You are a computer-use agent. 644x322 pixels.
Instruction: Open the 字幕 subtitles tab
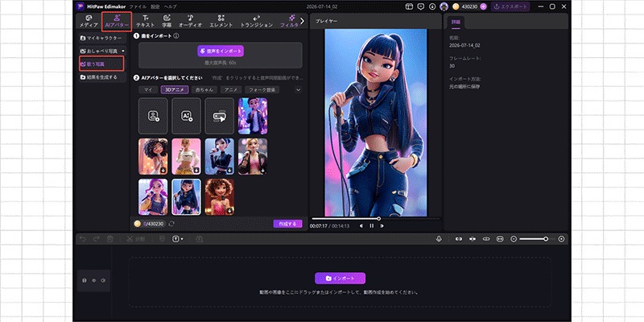(x=167, y=22)
